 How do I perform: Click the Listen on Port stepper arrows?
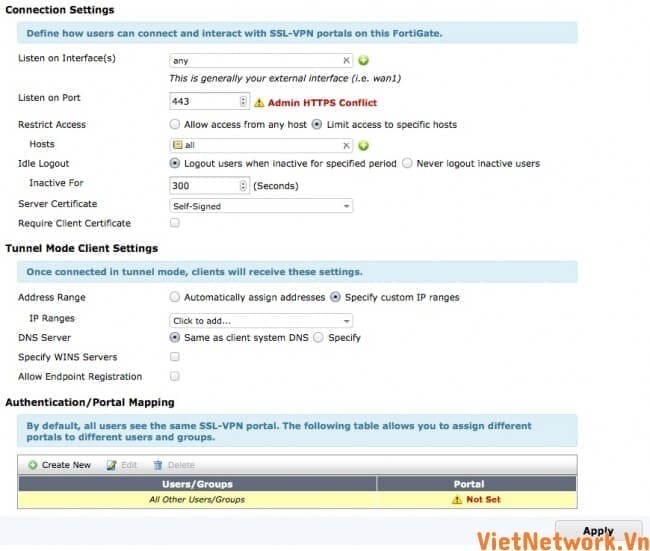coord(243,102)
